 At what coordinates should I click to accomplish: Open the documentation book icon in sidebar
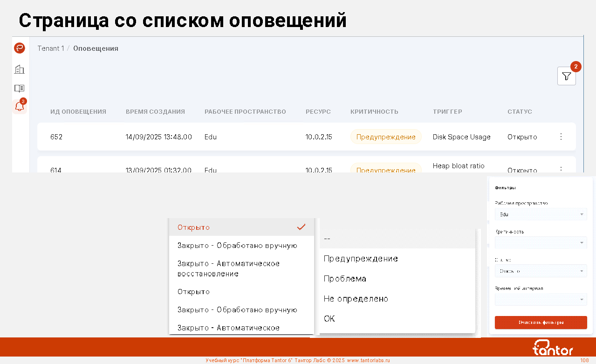coord(20,88)
